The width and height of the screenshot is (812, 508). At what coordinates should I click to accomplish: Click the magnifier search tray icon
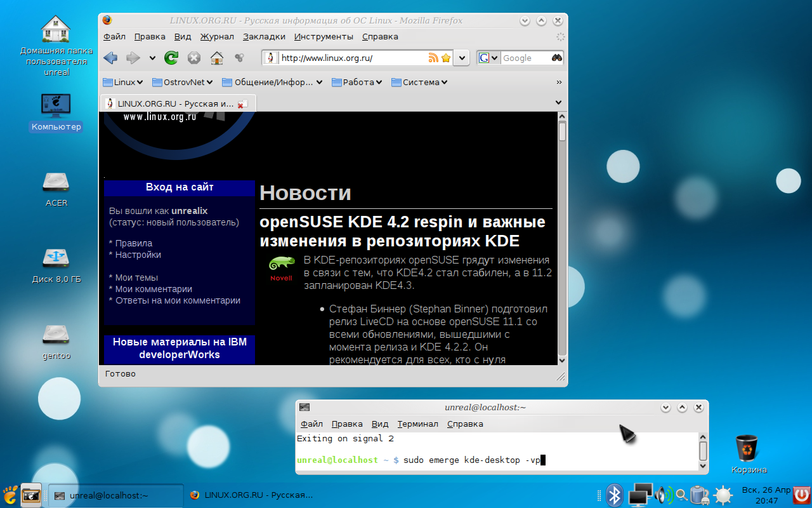pyautogui.click(x=681, y=495)
